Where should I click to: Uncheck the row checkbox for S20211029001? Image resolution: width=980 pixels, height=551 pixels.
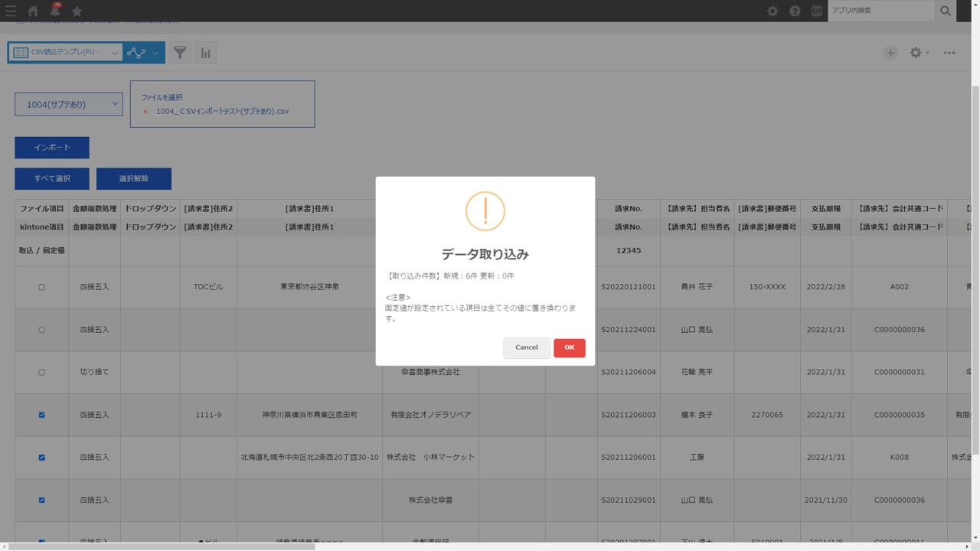(42, 500)
